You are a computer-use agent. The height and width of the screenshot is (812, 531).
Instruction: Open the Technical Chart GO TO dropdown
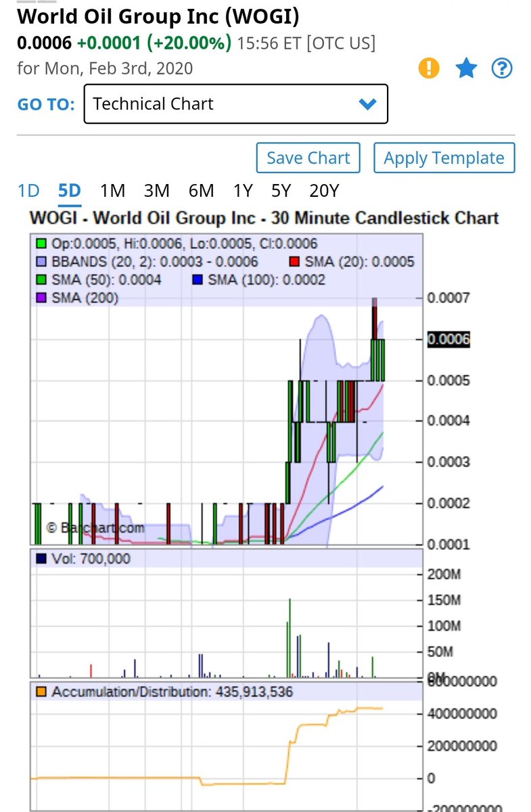[x=235, y=104]
